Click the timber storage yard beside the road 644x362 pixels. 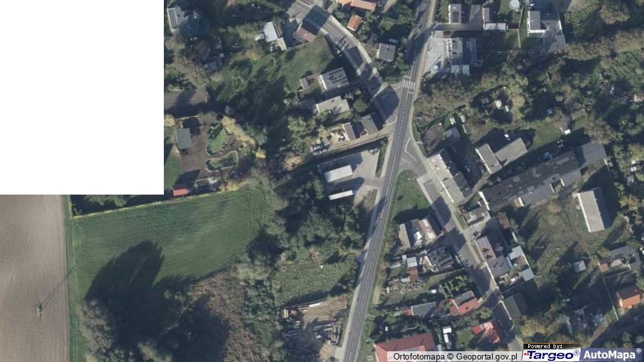pyautogui.click(x=314, y=322)
